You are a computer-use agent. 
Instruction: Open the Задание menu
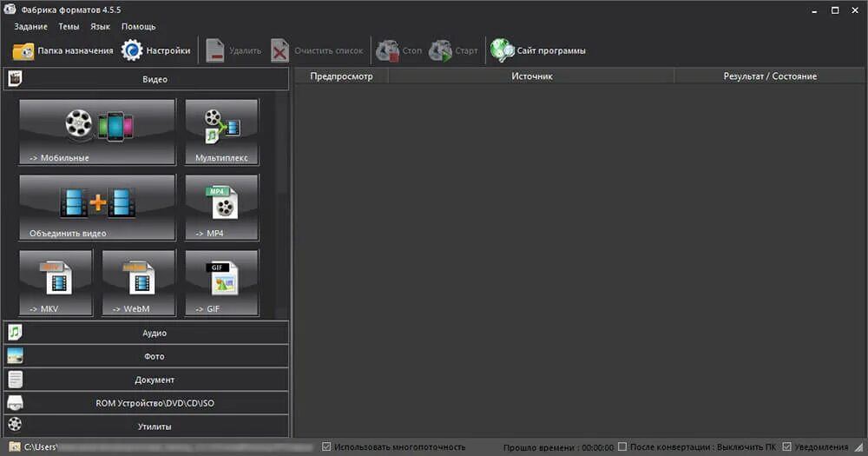(30, 27)
